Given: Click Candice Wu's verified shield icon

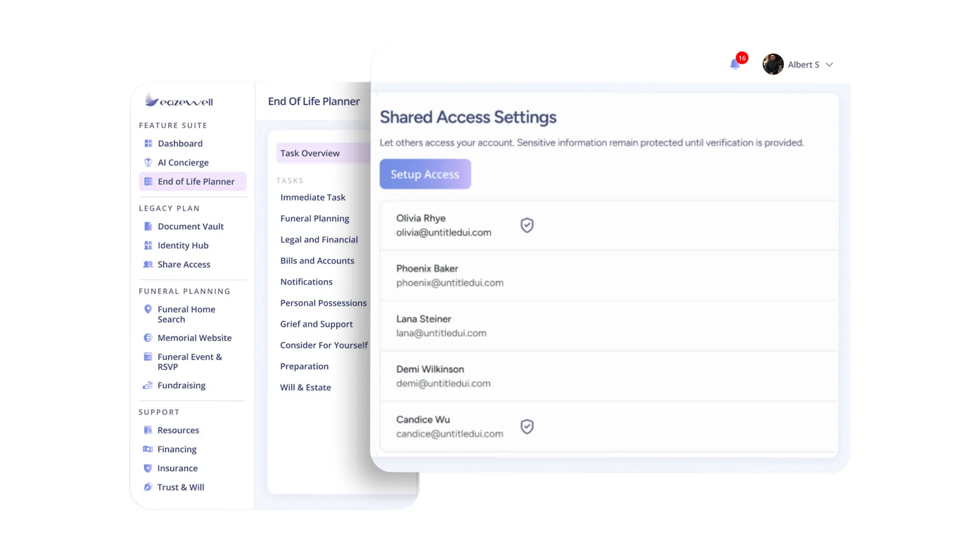Looking at the screenshot, I should pyautogui.click(x=527, y=427).
